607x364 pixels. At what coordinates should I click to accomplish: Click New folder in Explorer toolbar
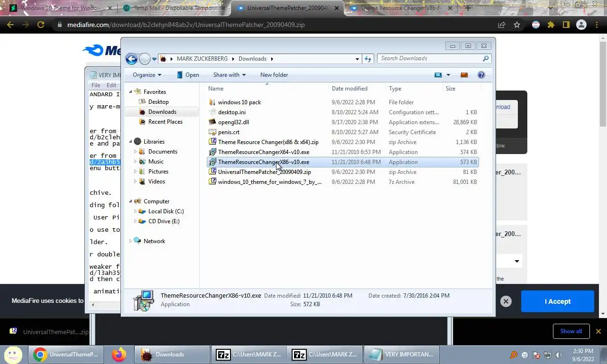(x=274, y=75)
